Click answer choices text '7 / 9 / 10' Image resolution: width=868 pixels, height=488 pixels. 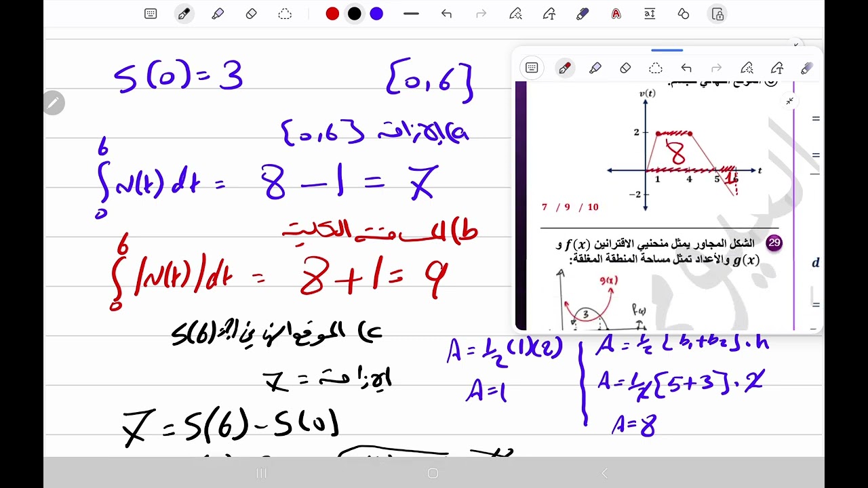coord(570,207)
